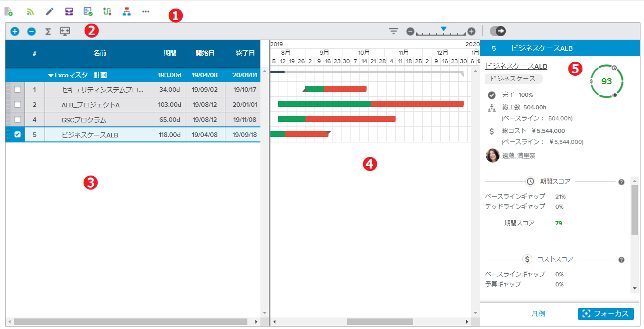Toggle the details panel arrow switch
Screen dimensions: 644x329
click(x=498, y=31)
